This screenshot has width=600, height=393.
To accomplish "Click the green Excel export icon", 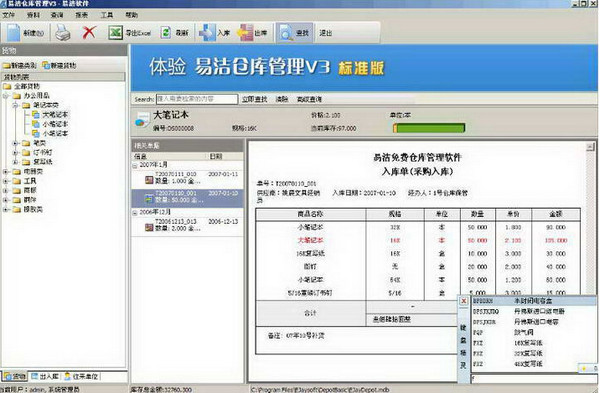I will pyautogui.click(x=115, y=33).
